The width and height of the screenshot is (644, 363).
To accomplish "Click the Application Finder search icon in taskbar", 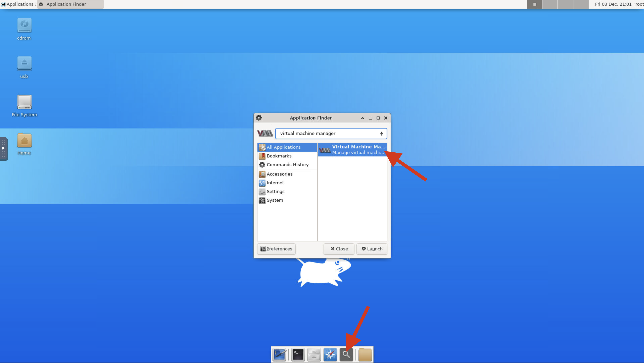I will coord(346,354).
